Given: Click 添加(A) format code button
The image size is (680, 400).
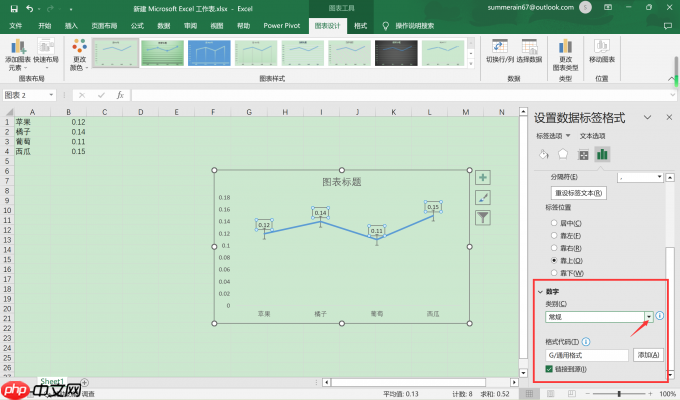Looking at the screenshot, I should pos(648,355).
